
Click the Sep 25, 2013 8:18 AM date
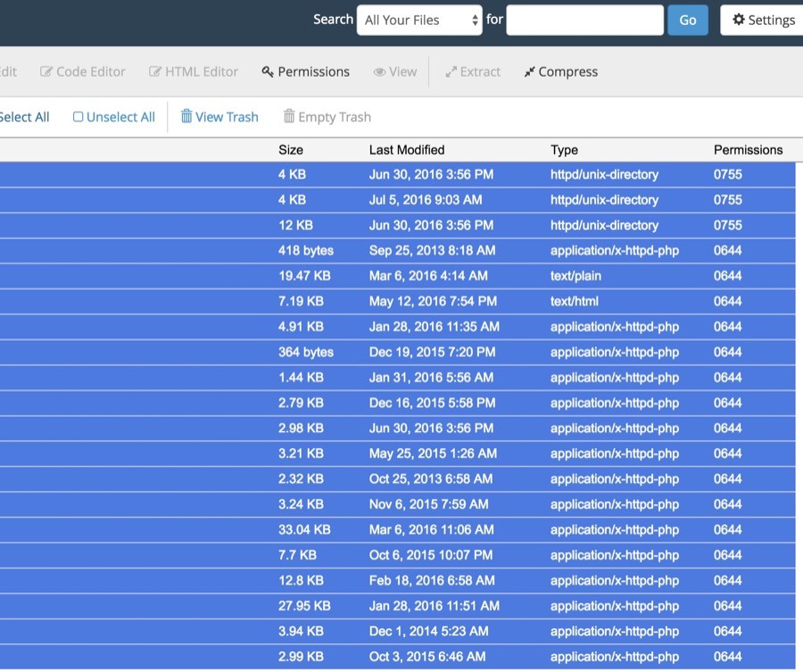(x=432, y=251)
